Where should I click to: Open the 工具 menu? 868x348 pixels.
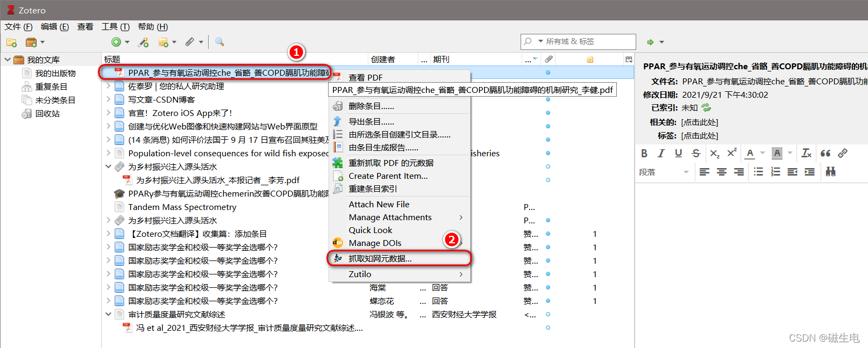(x=116, y=26)
